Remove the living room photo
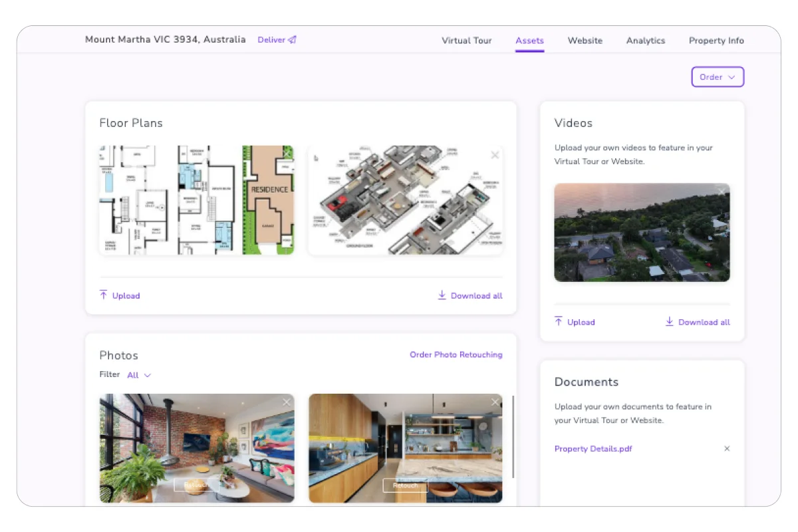Image resolution: width=798 pixels, height=532 pixels. pos(287,402)
